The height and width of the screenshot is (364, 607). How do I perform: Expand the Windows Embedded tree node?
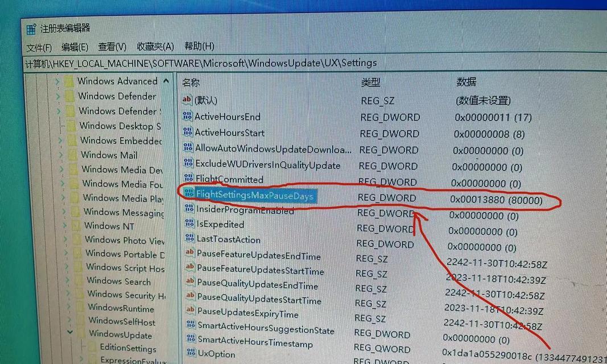click(x=60, y=140)
